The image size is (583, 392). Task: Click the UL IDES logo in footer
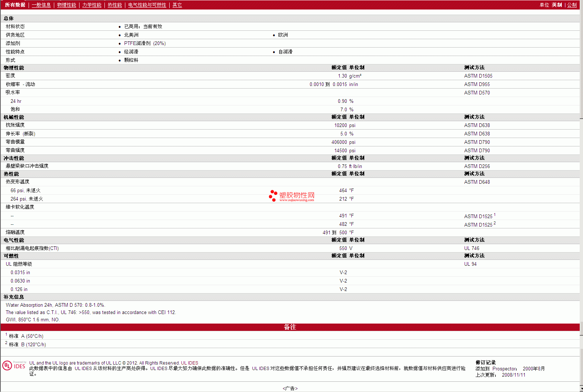(x=14, y=365)
